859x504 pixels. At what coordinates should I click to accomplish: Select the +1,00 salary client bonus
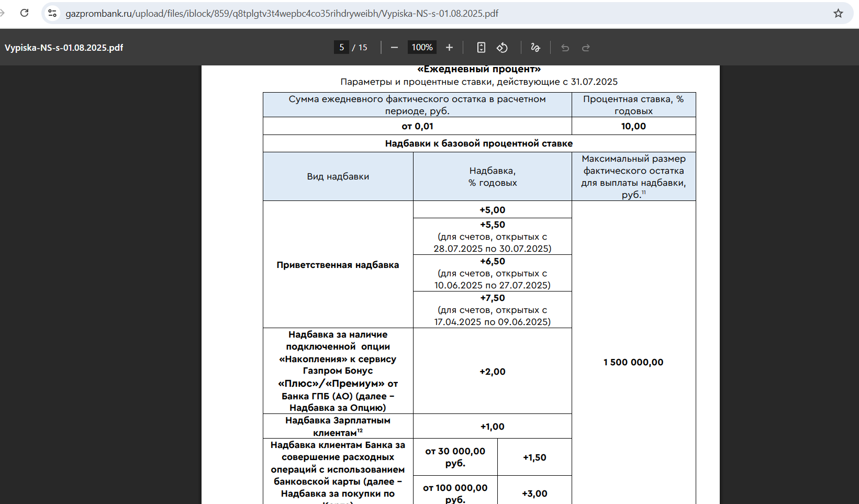493,427
